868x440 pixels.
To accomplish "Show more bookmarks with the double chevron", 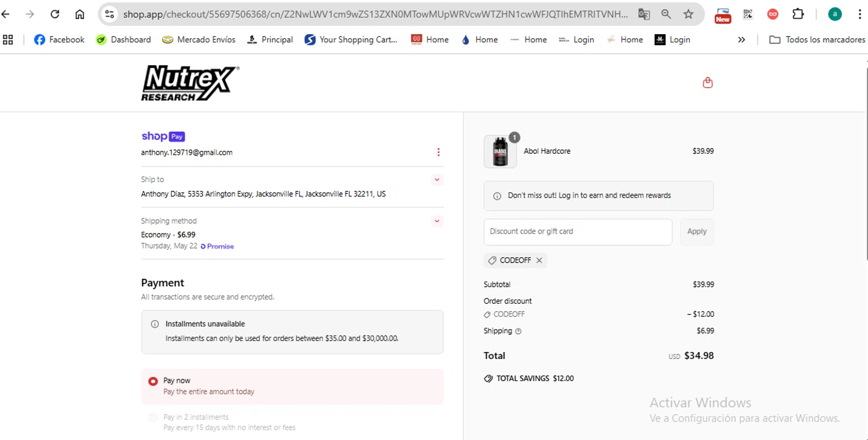I will click(x=741, y=39).
